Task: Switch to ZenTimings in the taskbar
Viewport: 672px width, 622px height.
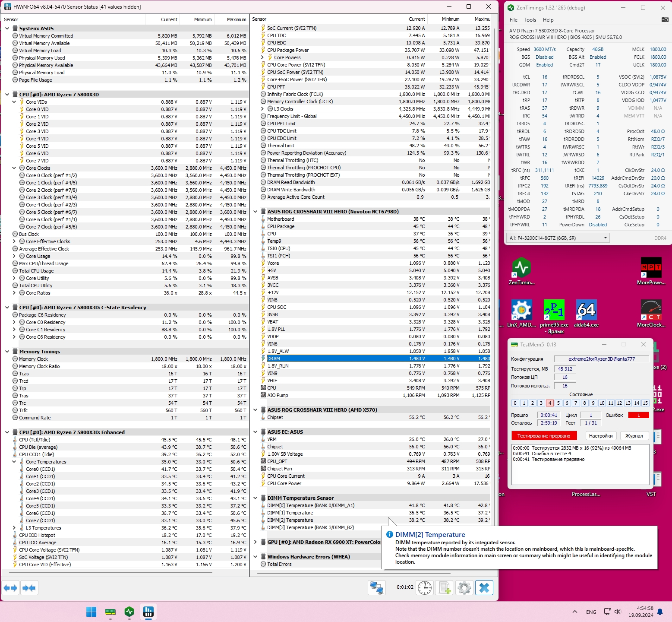Action: [129, 612]
